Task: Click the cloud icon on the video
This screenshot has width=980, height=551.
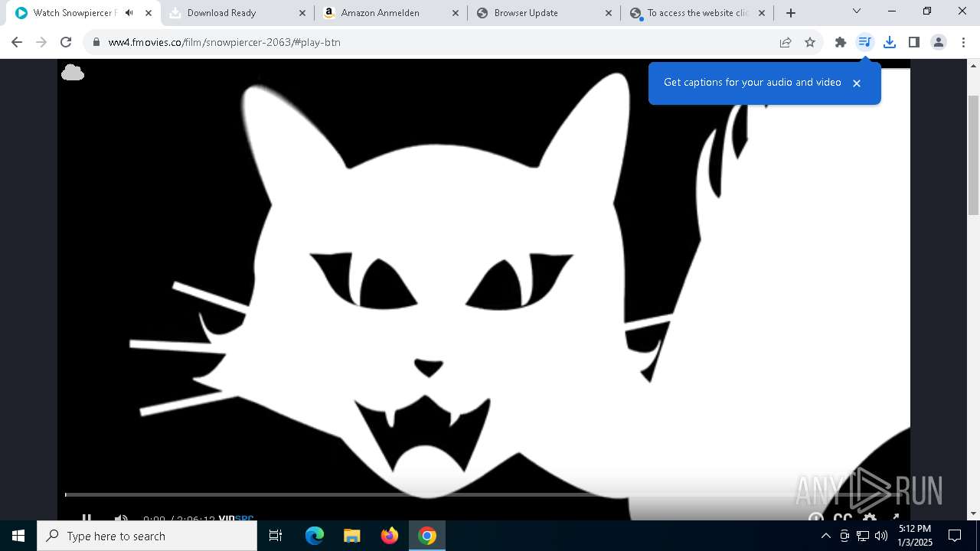Action: [x=73, y=73]
